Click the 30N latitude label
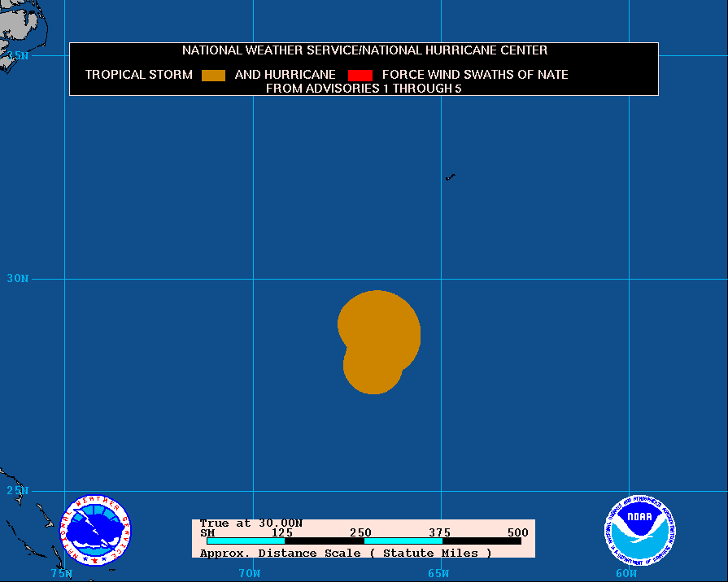This screenshot has width=728, height=582. 18,279
